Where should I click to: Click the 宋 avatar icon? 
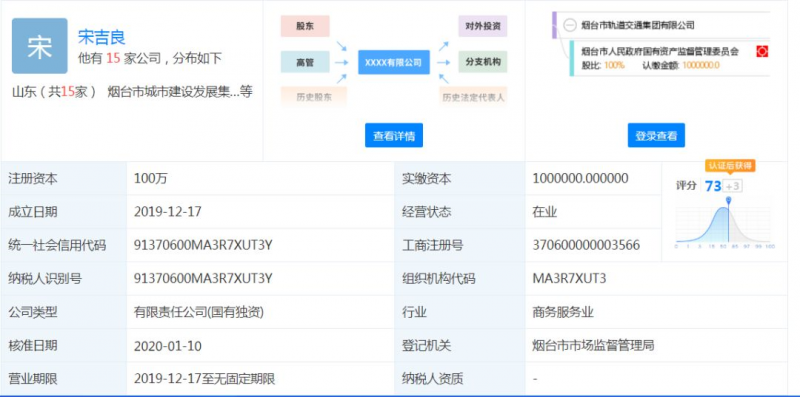pos(40,46)
